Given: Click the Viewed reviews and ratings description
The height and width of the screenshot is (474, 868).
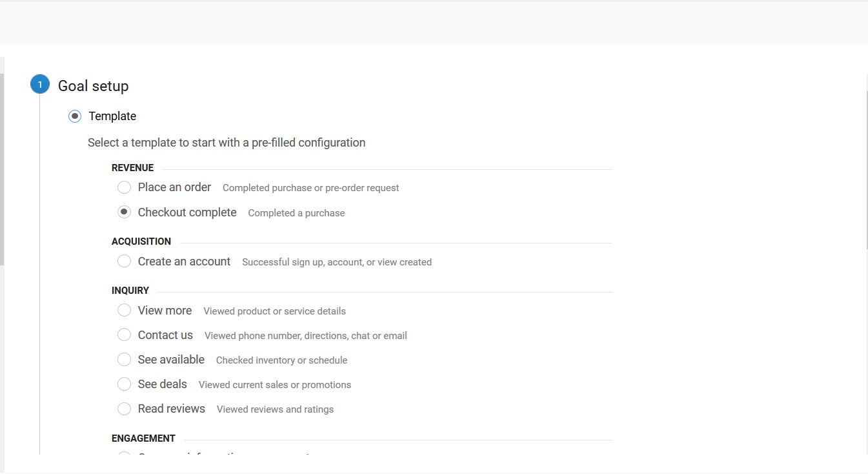Looking at the screenshot, I should coord(275,409).
